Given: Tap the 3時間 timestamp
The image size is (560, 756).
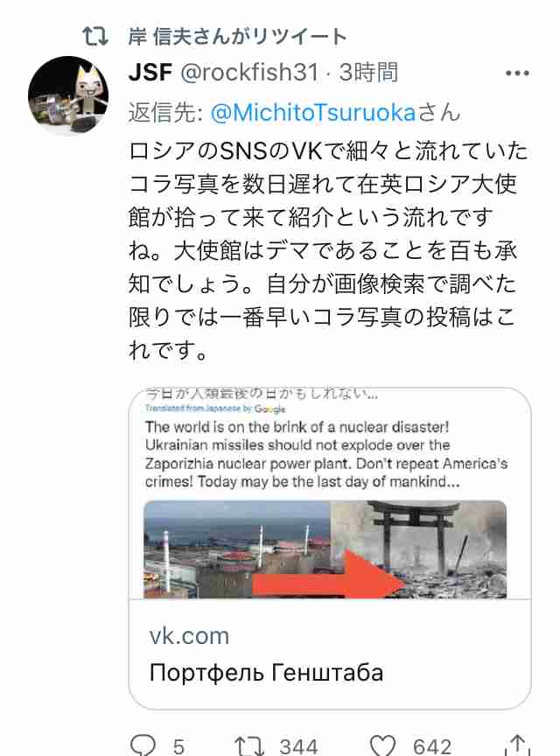Looking at the screenshot, I should [368, 73].
